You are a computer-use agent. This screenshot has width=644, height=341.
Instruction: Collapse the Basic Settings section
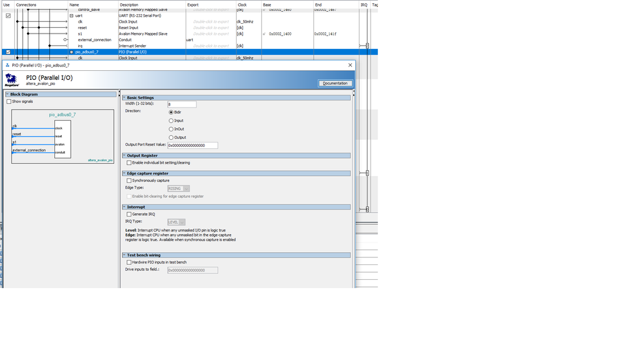124,97
